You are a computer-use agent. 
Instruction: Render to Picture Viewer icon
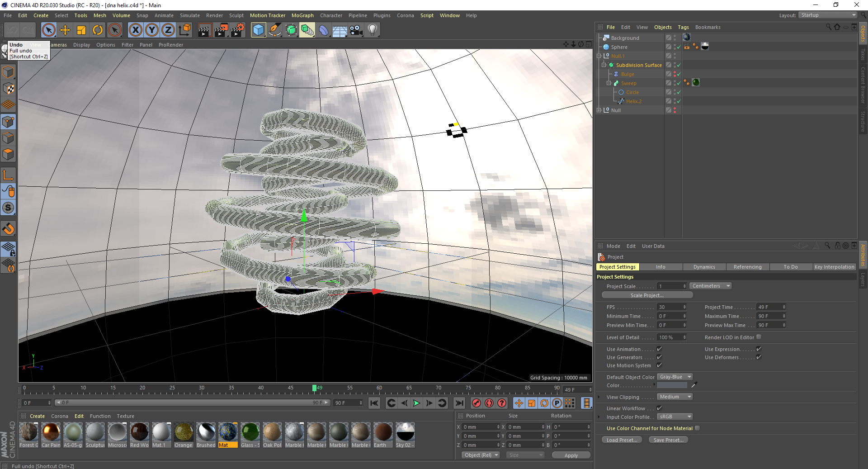221,30
